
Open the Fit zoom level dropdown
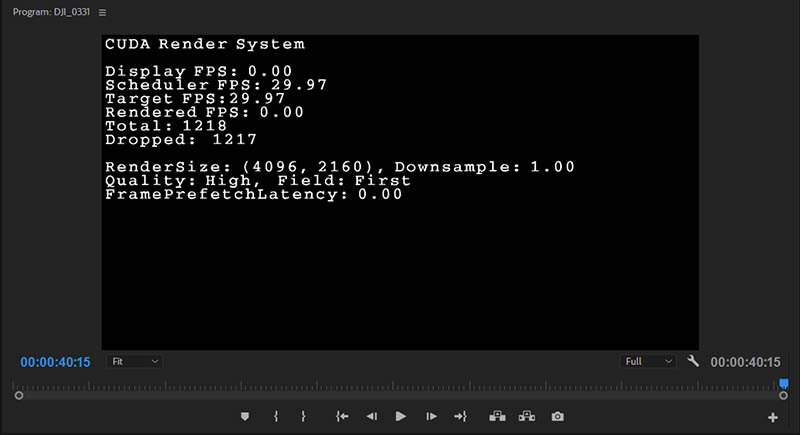[x=134, y=362]
